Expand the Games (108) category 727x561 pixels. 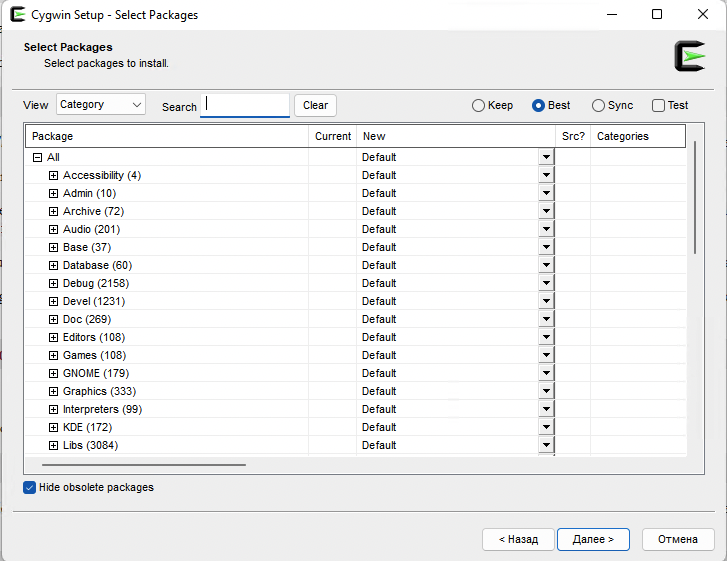(54, 355)
